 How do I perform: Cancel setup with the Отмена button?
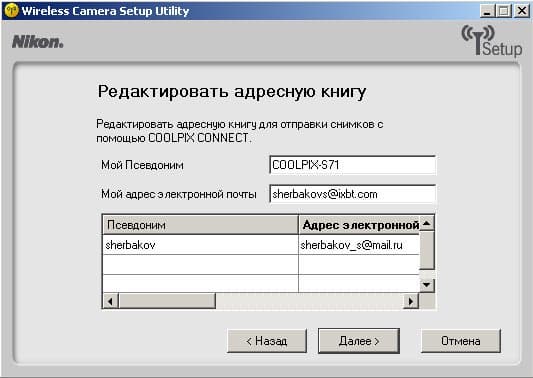461,341
